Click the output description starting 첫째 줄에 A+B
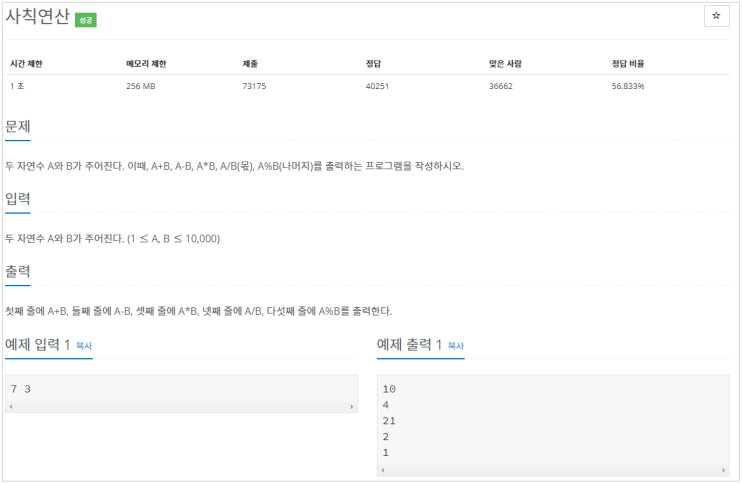This screenshot has height=484, width=743. click(199, 311)
